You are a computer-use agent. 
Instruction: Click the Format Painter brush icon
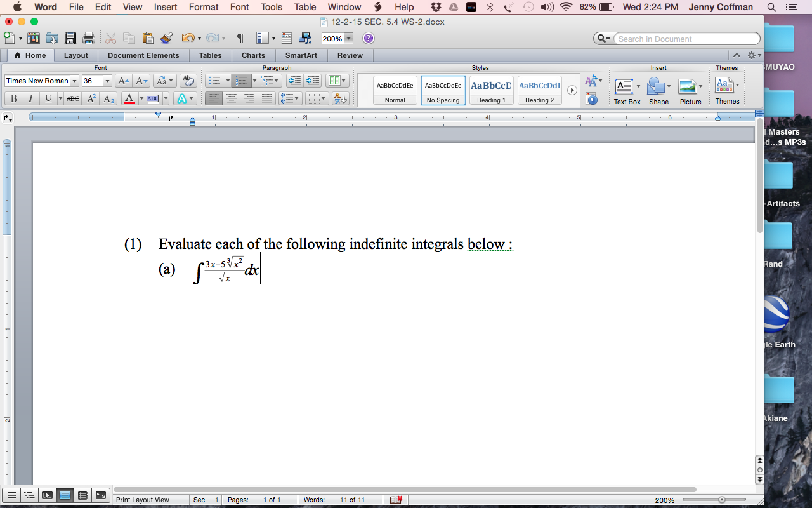166,39
